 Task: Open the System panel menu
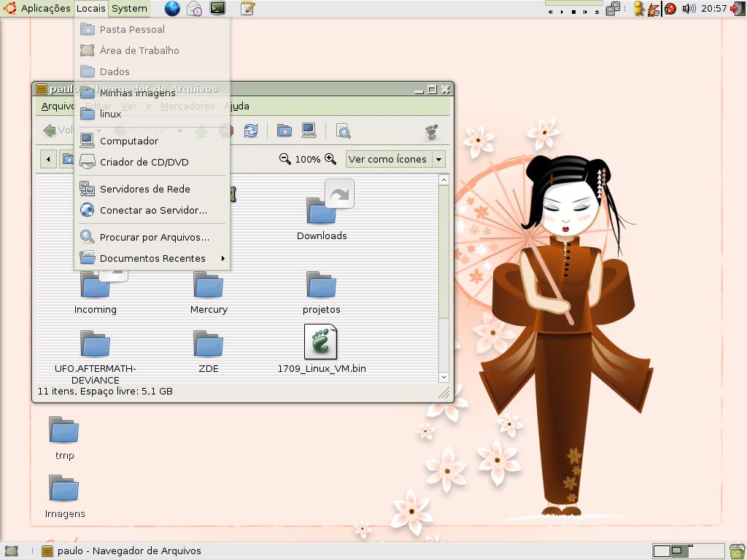tap(129, 8)
